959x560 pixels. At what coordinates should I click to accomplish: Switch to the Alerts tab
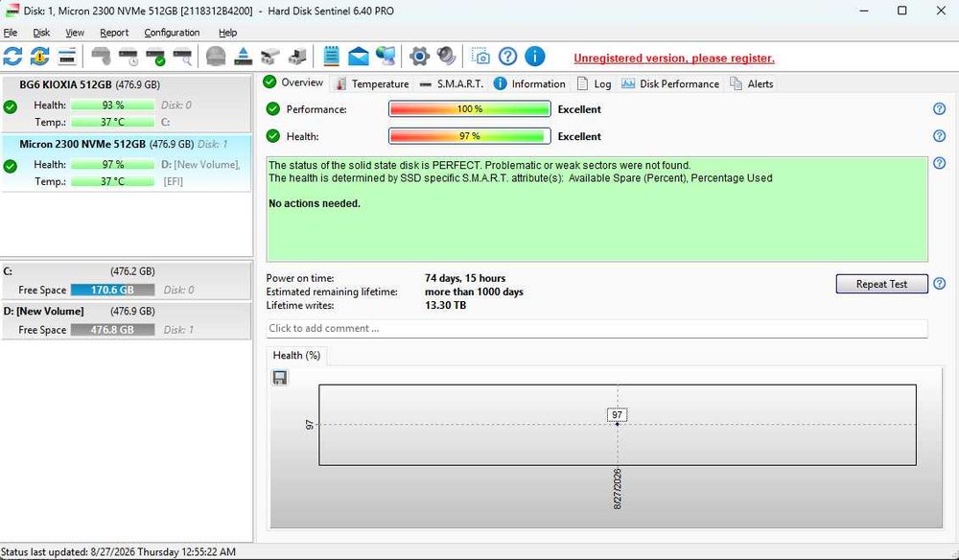[x=752, y=83]
